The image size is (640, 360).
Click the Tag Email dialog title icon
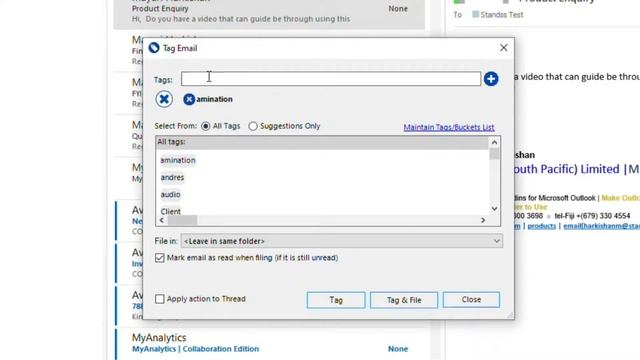pyautogui.click(x=154, y=48)
